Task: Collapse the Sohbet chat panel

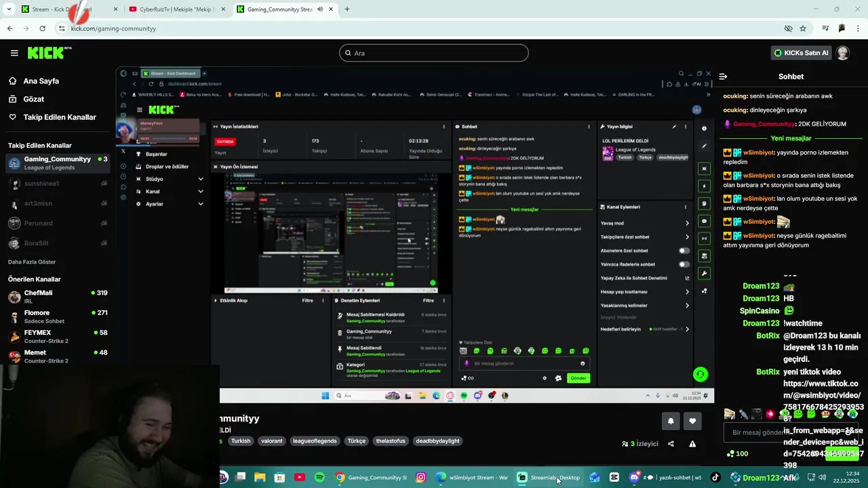Action: [x=723, y=77]
